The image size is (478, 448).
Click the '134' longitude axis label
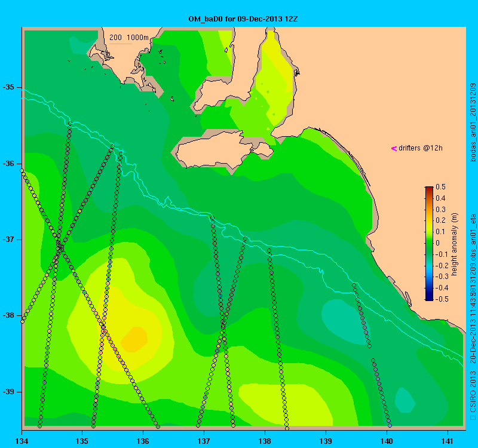coord(22,441)
